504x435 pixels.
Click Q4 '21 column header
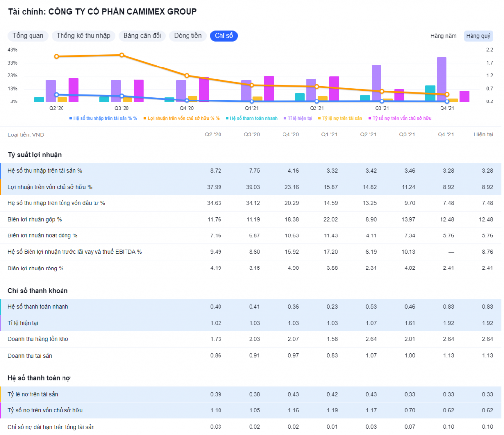point(445,134)
